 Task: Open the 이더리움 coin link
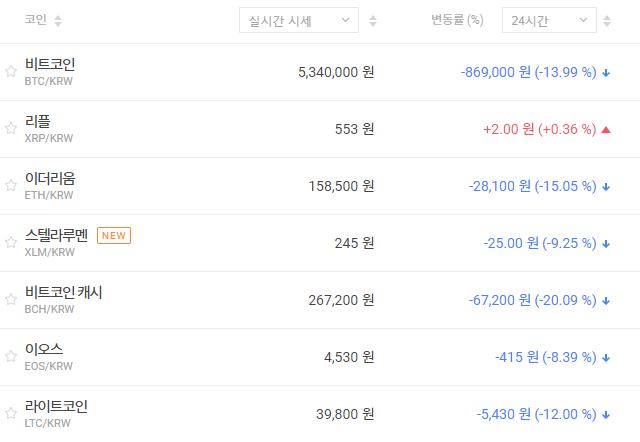50,178
